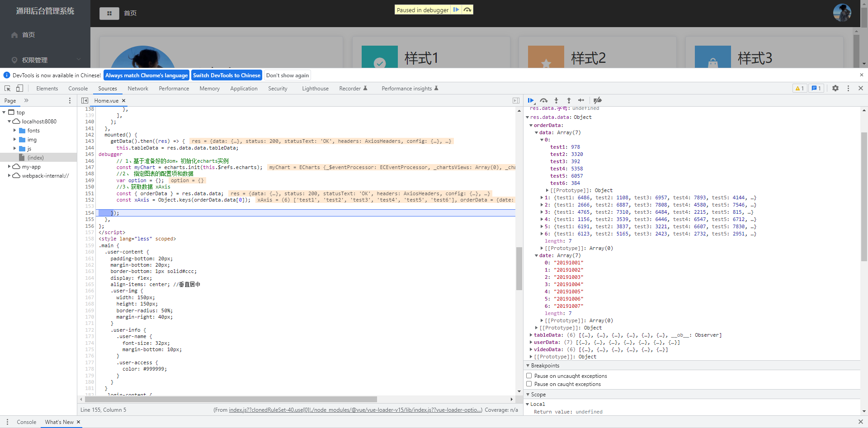This screenshot has height=428, width=868.
Task: Enable Pause on uncaught exceptions
Action: click(x=529, y=376)
